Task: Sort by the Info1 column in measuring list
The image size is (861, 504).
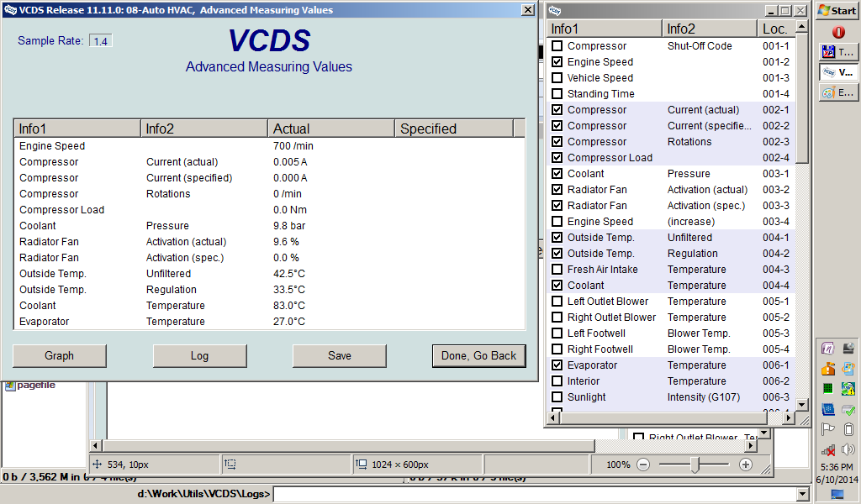Action: 605,29
